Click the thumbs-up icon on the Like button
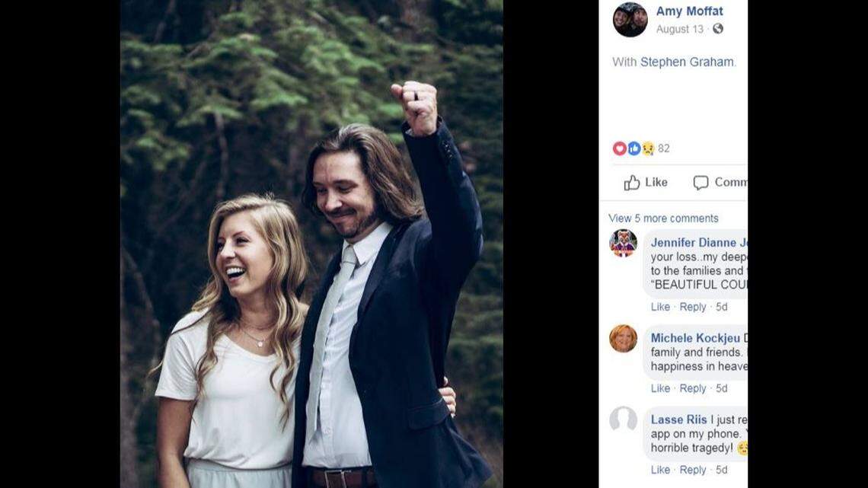The height and width of the screenshot is (488, 868). [633, 182]
